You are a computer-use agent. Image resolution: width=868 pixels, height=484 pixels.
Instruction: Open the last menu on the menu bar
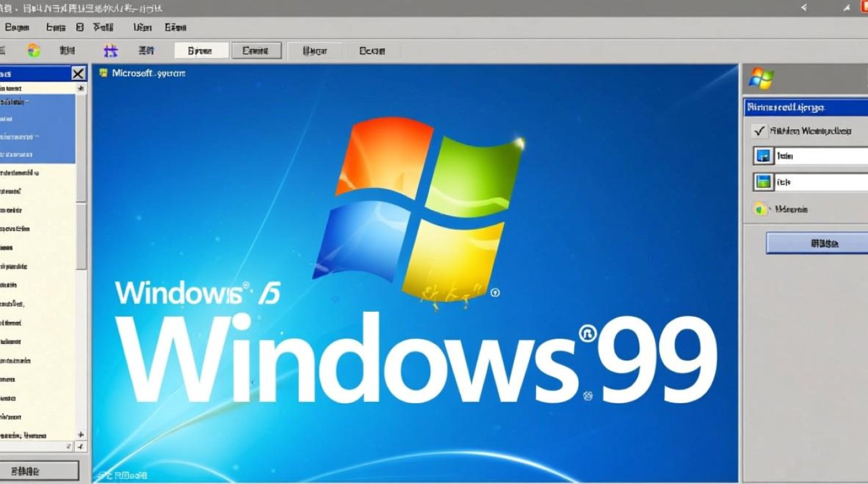point(175,27)
